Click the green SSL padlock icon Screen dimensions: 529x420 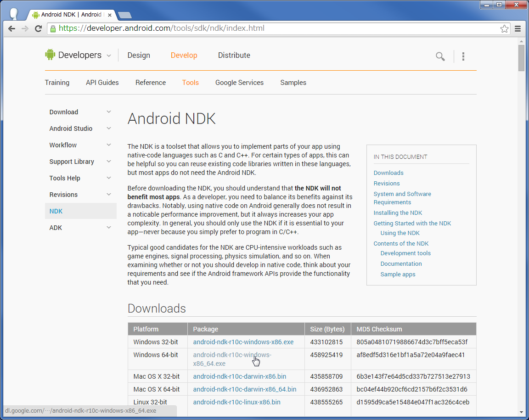click(x=53, y=28)
